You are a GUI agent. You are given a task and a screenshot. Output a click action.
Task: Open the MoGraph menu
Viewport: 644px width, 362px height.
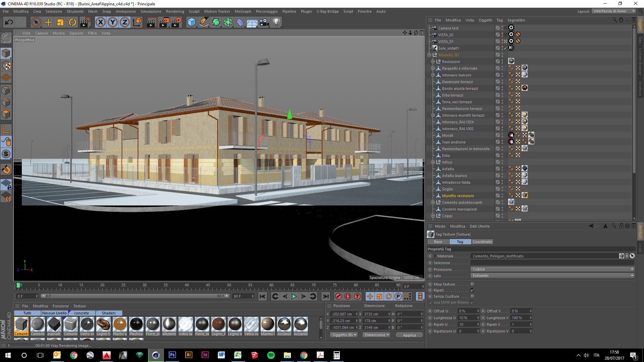243,11
